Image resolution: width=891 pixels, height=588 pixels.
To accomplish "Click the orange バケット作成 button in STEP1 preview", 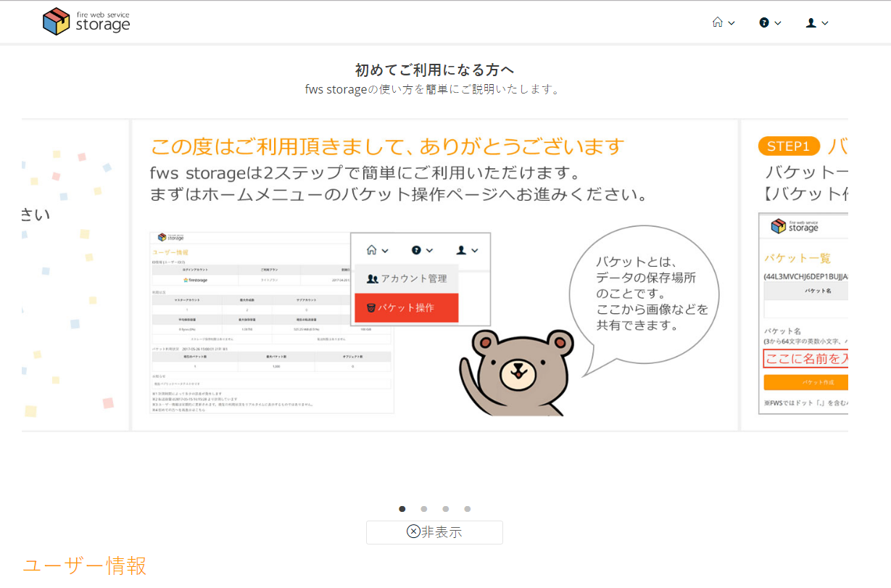I will 805,382.
